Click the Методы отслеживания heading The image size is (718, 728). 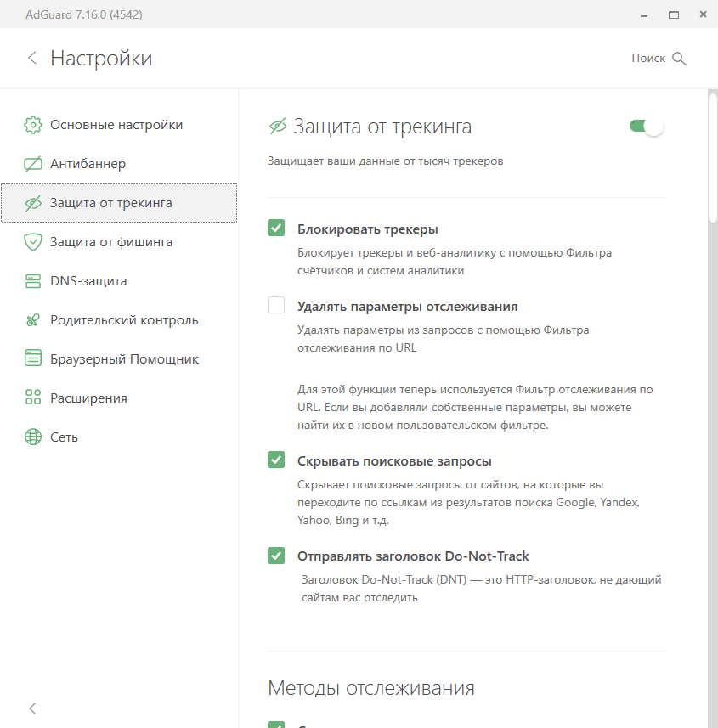(x=371, y=687)
